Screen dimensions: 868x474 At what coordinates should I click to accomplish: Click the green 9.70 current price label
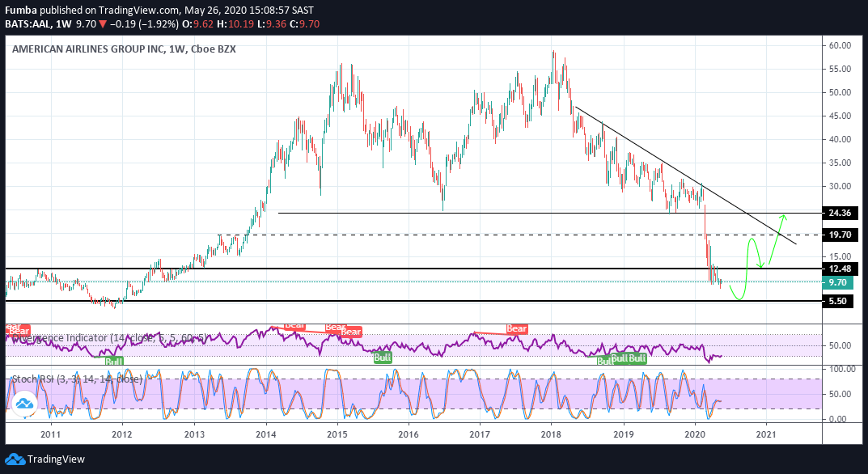tap(837, 282)
